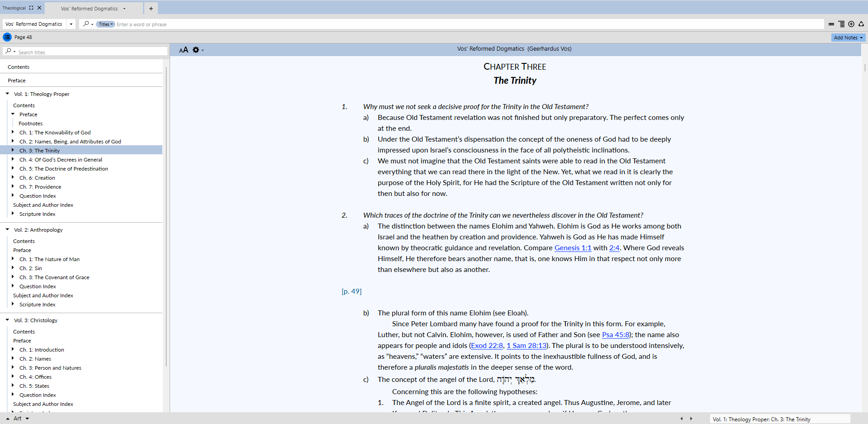868x424 pixels.
Task: Open the Genesis 1:1 scripture link
Action: click(573, 248)
